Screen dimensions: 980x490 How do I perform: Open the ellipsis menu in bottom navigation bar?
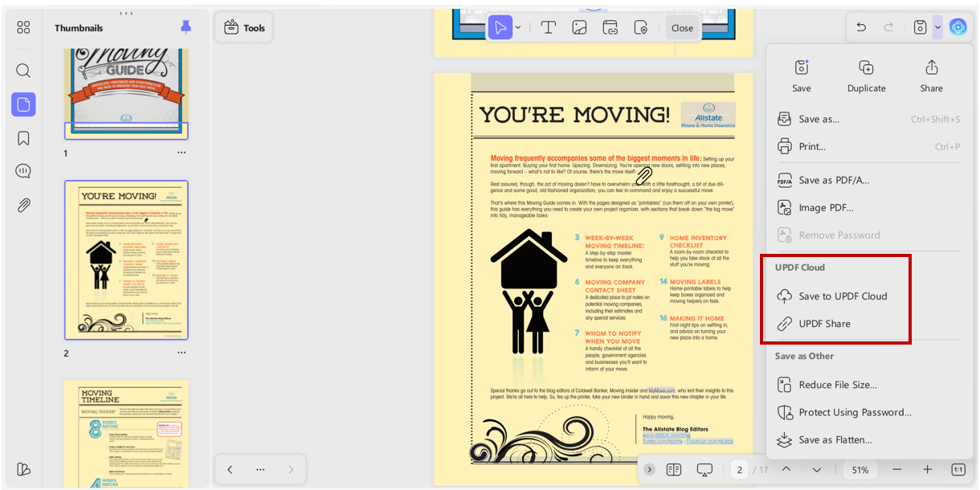[260, 469]
